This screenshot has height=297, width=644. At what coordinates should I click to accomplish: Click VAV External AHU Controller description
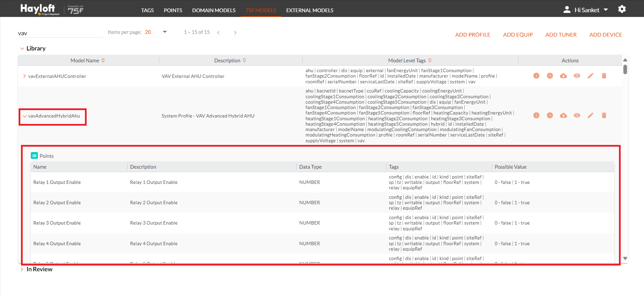click(193, 76)
